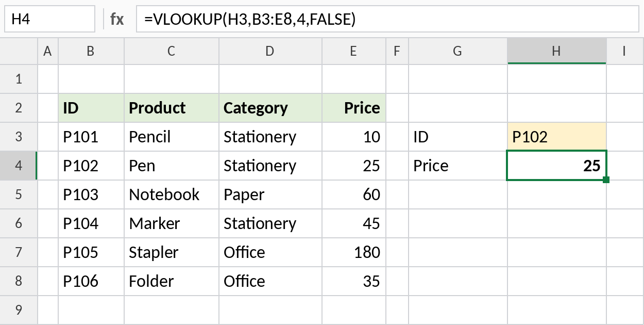Select column D header
This screenshot has width=644, height=325.
[x=270, y=51]
